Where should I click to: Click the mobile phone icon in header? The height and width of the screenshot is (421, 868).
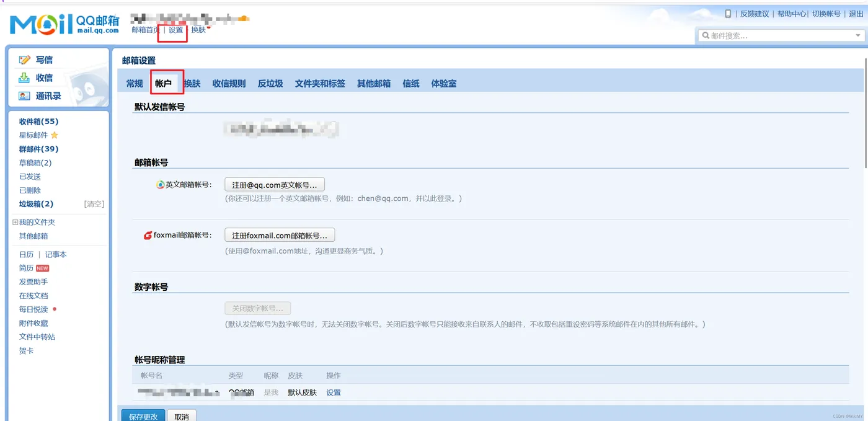728,14
